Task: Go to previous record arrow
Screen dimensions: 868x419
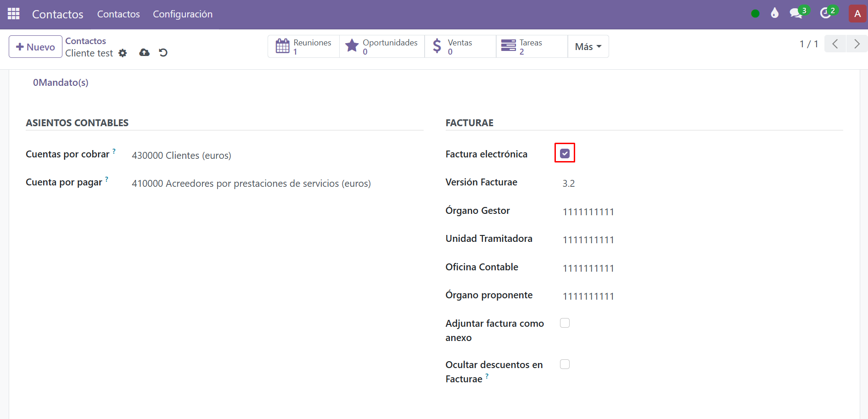Action: click(x=835, y=44)
